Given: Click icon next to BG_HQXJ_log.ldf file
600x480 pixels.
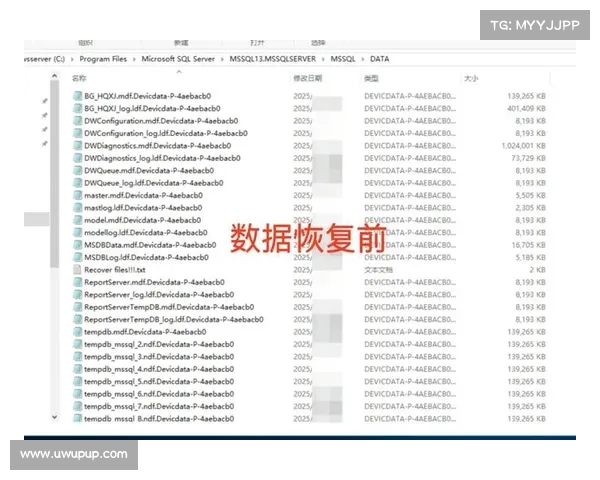Looking at the screenshot, I should (78, 108).
